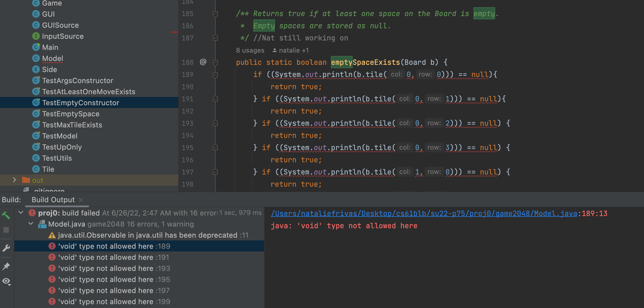This screenshot has height=308, width=644.
Task: Toggle the eye view options icon
Action: point(6,281)
